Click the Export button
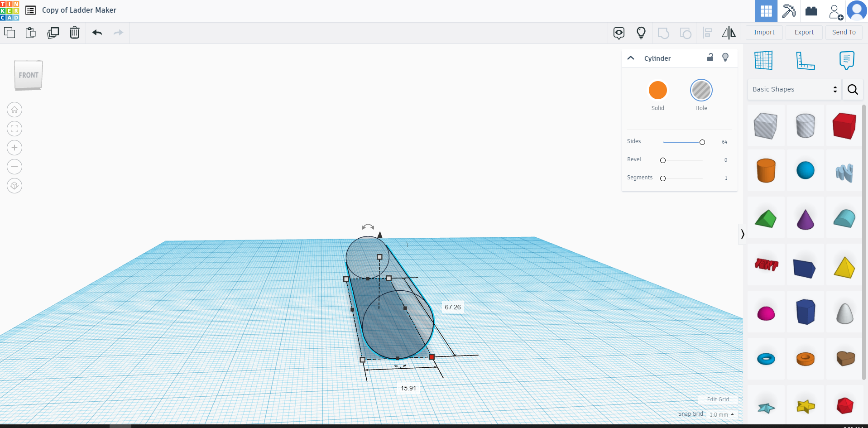 pos(804,32)
